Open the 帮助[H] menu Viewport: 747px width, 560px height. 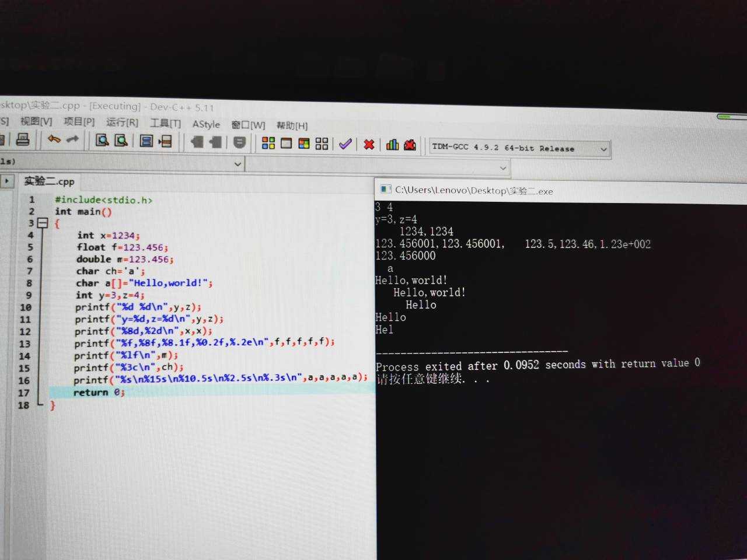(292, 125)
